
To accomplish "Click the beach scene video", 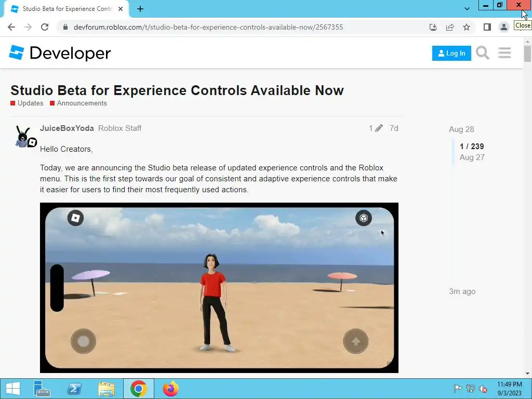I will [219, 288].
